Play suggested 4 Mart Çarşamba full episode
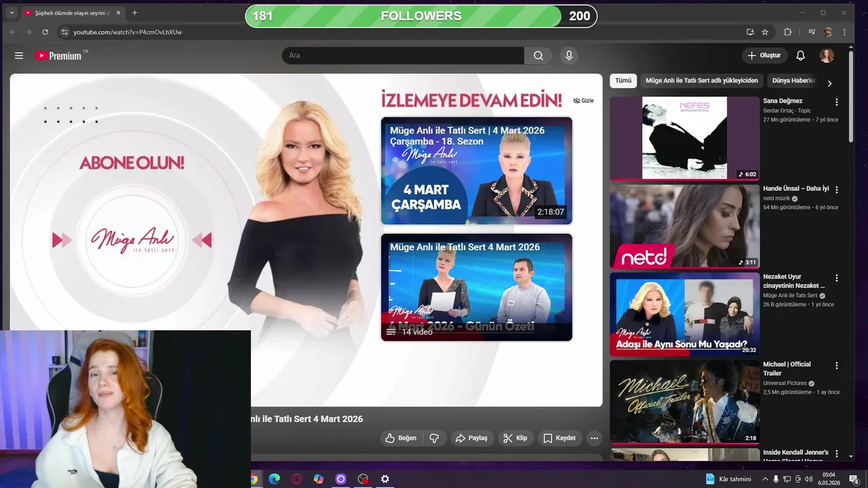The image size is (868, 488). tap(477, 171)
